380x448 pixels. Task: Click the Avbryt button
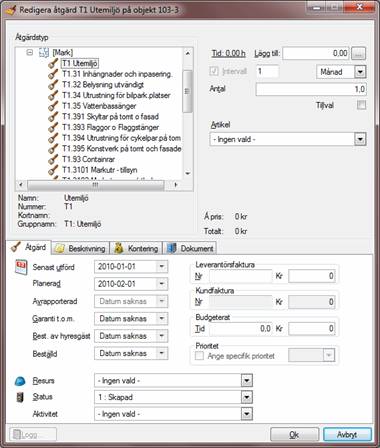pyautogui.click(x=347, y=435)
